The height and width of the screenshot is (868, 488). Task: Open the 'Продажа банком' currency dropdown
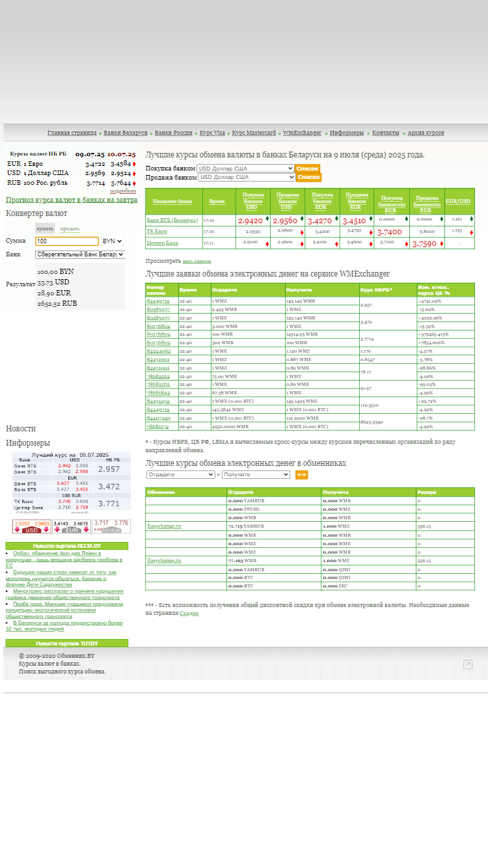point(247,177)
